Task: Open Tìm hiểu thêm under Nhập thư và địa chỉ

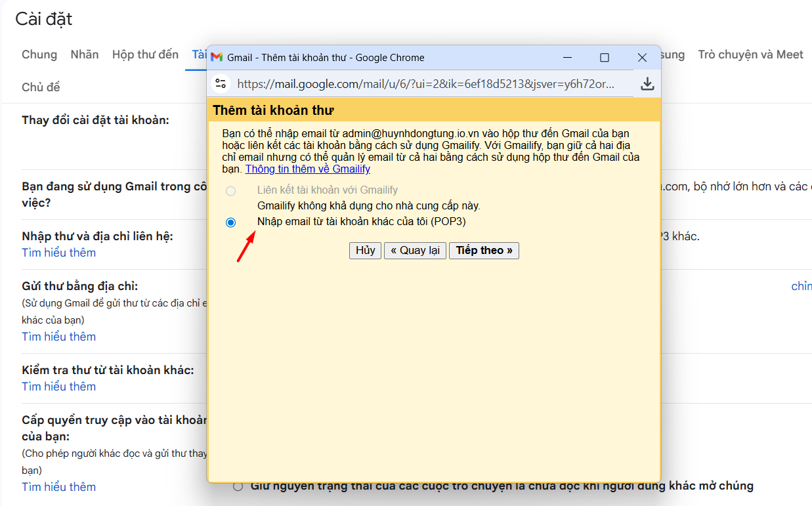Action: (x=59, y=253)
